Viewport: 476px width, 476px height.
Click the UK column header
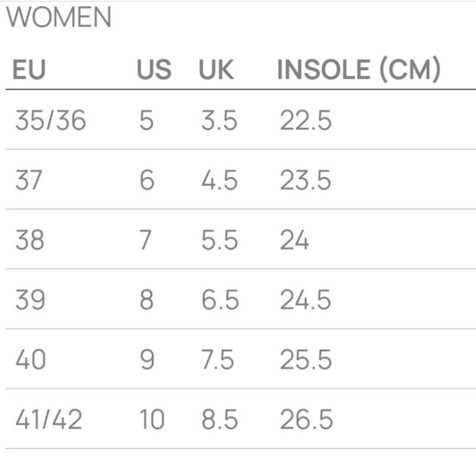pyautogui.click(x=216, y=70)
